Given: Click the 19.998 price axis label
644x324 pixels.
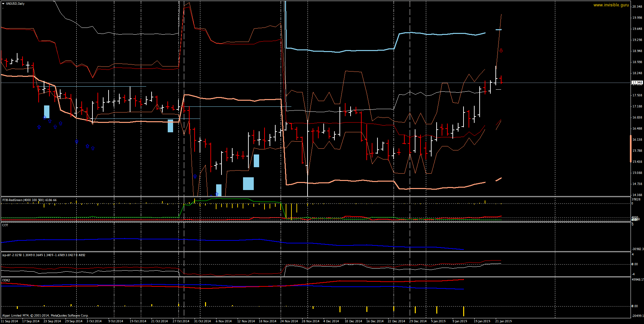Looking at the screenshot, I should click(x=637, y=18).
